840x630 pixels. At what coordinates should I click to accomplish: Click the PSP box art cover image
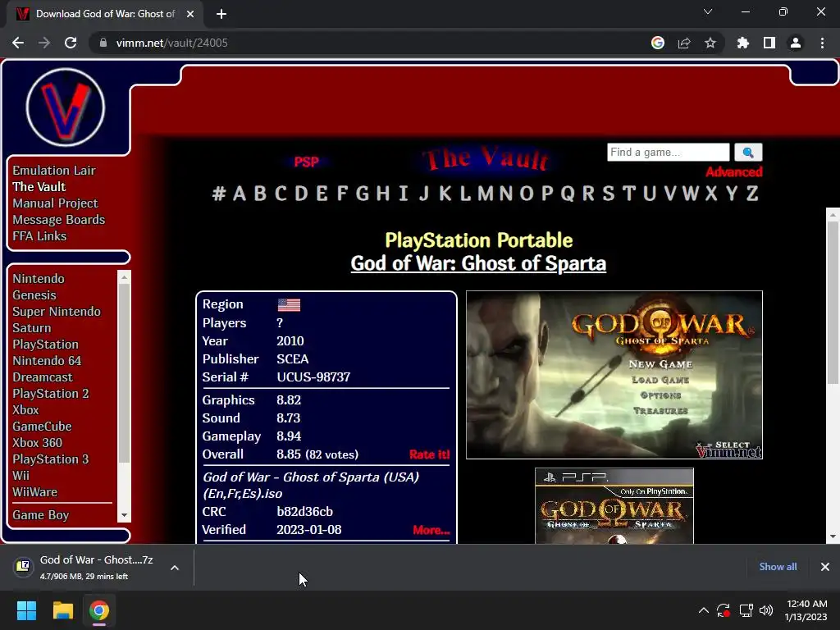pyautogui.click(x=614, y=506)
